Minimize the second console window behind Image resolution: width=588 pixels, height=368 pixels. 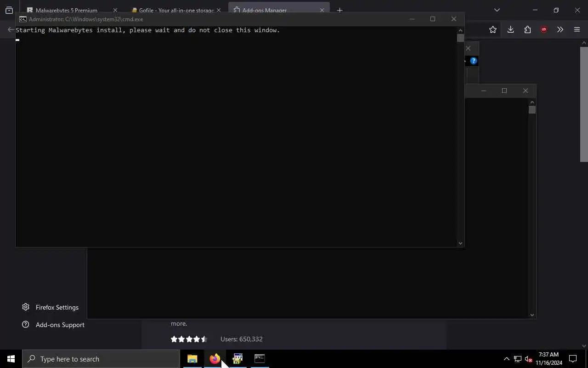pos(483,91)
